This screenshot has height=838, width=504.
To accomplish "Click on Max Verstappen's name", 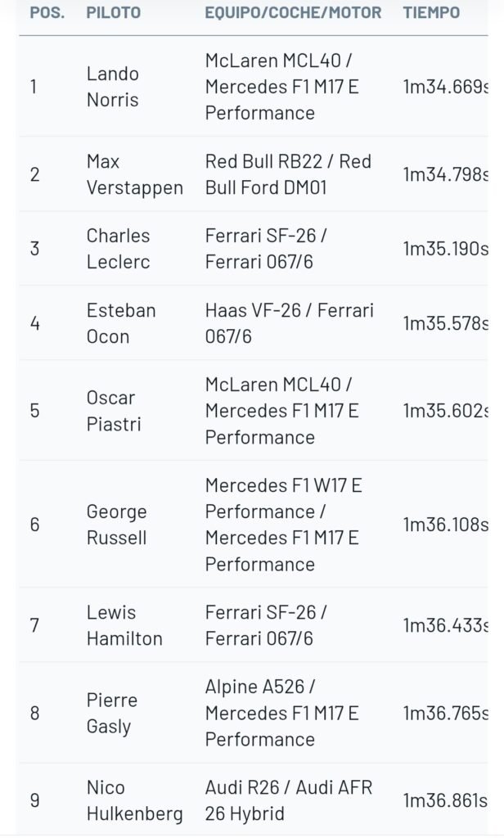I will tap(134, 174).
